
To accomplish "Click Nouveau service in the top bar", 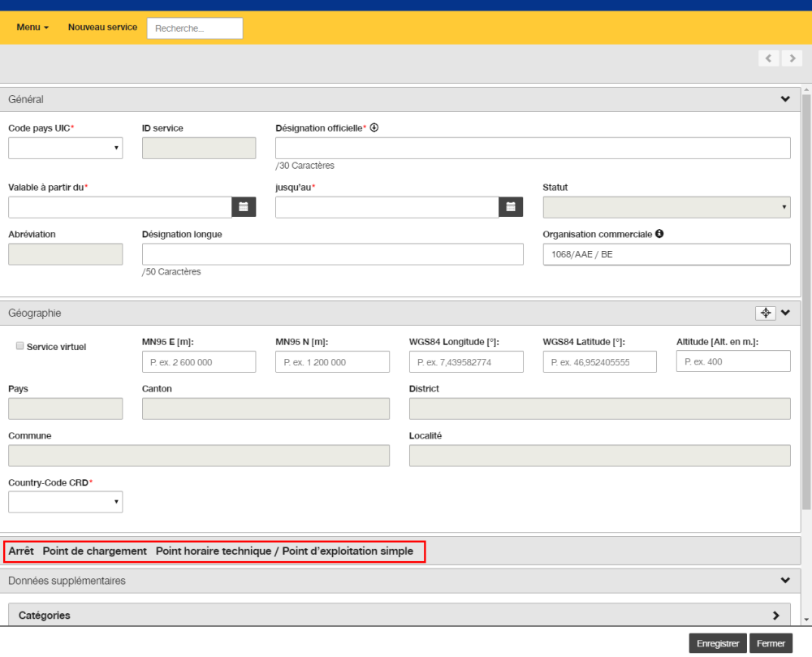I will [102, 27].
